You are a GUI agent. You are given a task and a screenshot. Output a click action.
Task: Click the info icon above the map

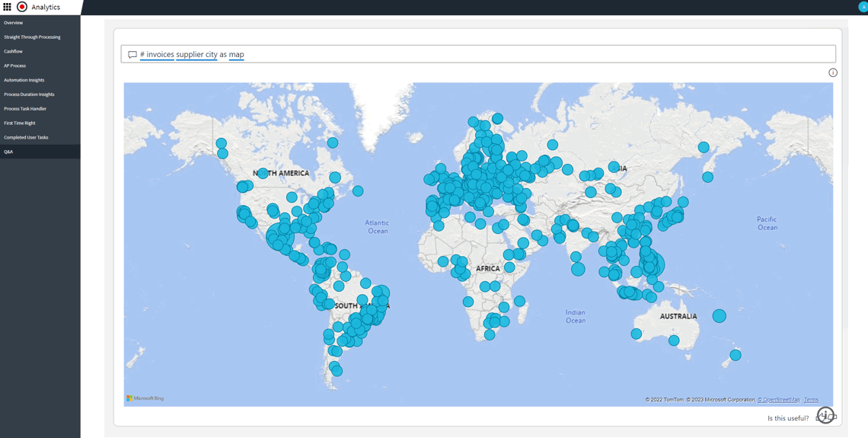pos(832,72)
